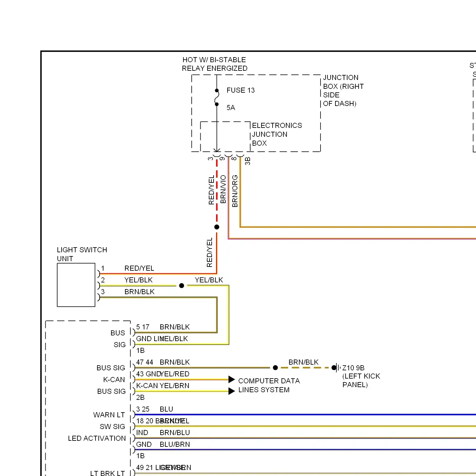Click the vertical "BRN/ORG" wire label
The width and height of the screenshot is (476, 476).
click(235, 191)
